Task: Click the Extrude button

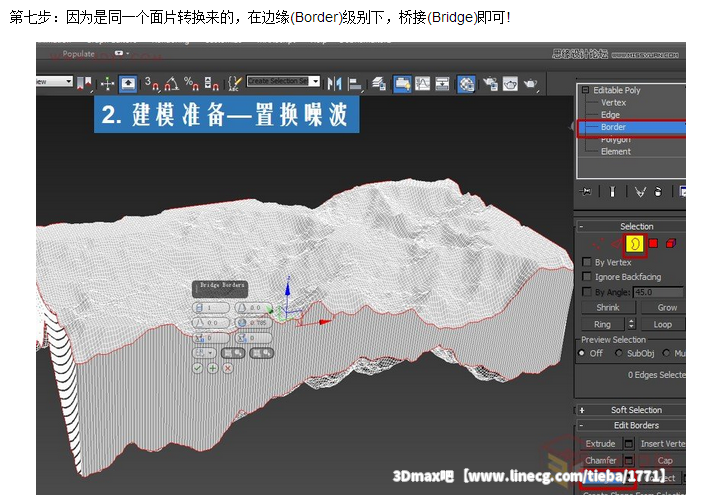Action: pyautogui.click(x=600, y=444)
